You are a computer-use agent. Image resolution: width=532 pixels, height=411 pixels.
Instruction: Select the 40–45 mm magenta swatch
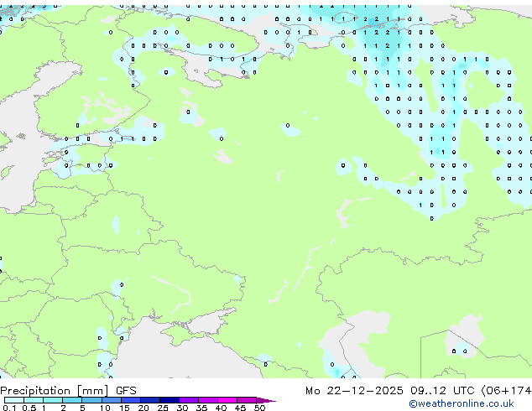tap(227, 400)
